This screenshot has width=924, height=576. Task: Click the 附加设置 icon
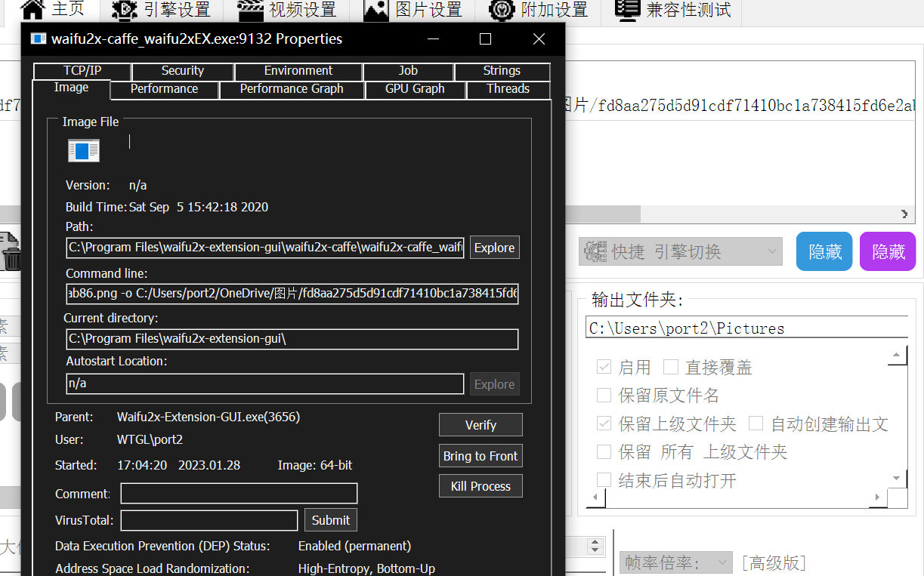(502, 9)
